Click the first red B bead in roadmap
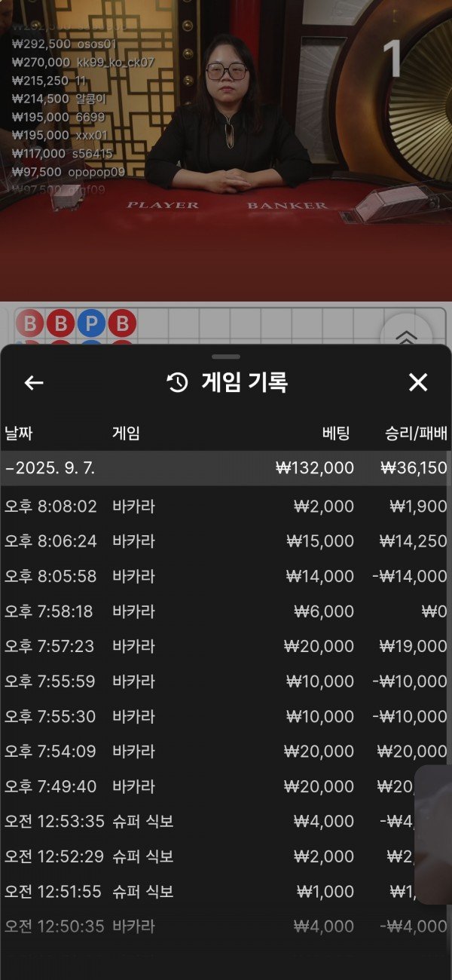The width and height of the screenshot is (452, 980). pyautogui.click(x=30, y=325)
